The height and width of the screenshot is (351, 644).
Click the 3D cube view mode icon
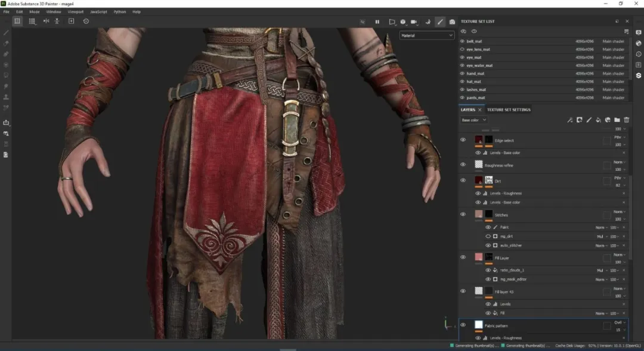point(403,21)
